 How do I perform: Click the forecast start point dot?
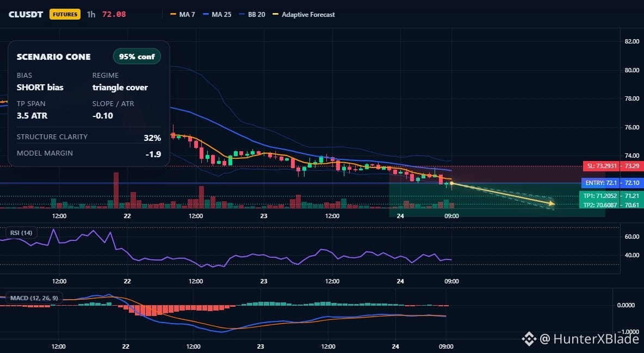tap(451, 183)
